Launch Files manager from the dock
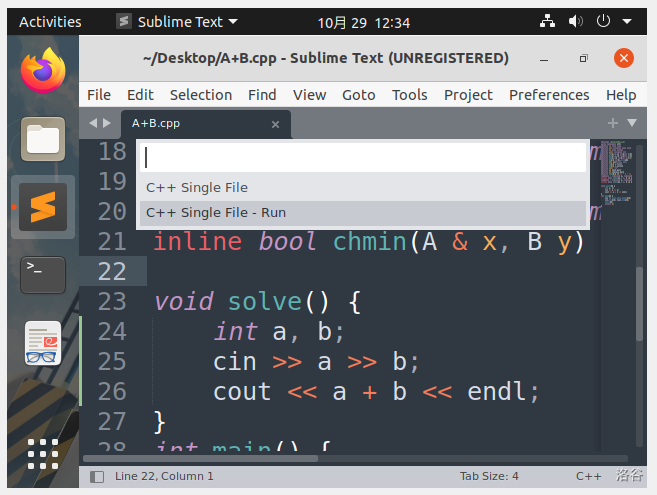The width and height of the screenshot is (657, 495). coord(42,138)
